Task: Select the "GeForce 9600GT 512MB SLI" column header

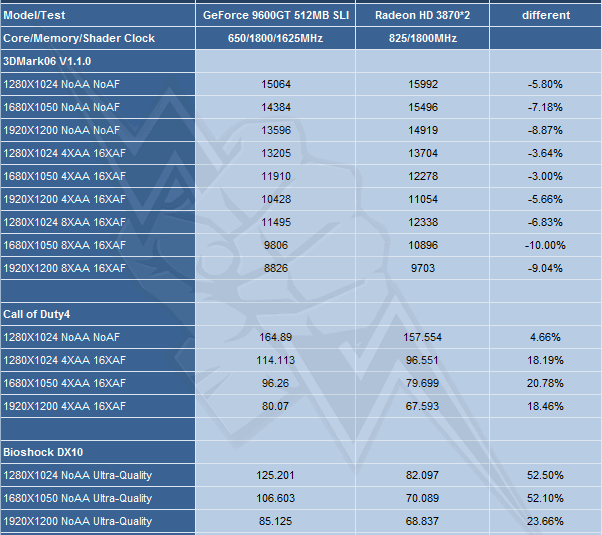Action: point(276,15)
